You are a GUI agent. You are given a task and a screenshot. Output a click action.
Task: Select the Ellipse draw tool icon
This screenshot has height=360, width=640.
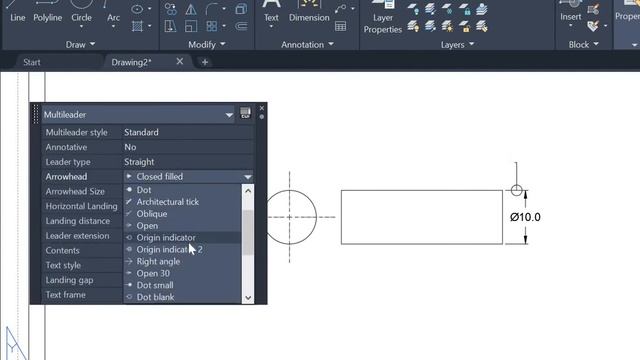pyautogui.click(x=137, y=9)
